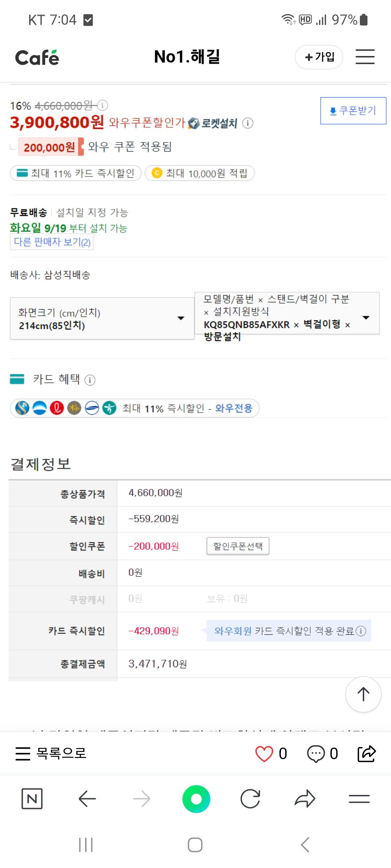Image resolution: width=391 pixels, height=868 pixels.
Task: Tap the heart like icon
Action: pyautogui.click(x=264, y=754)
